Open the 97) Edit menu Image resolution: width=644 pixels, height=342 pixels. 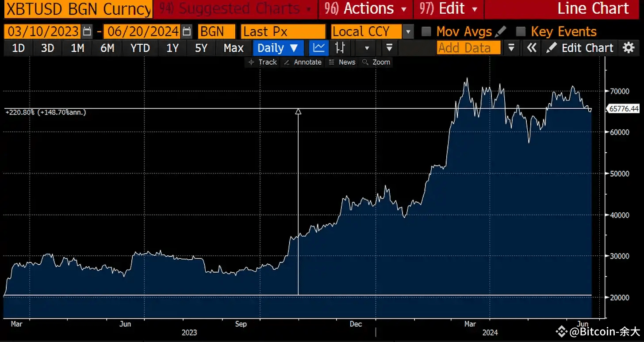[448, 8]
